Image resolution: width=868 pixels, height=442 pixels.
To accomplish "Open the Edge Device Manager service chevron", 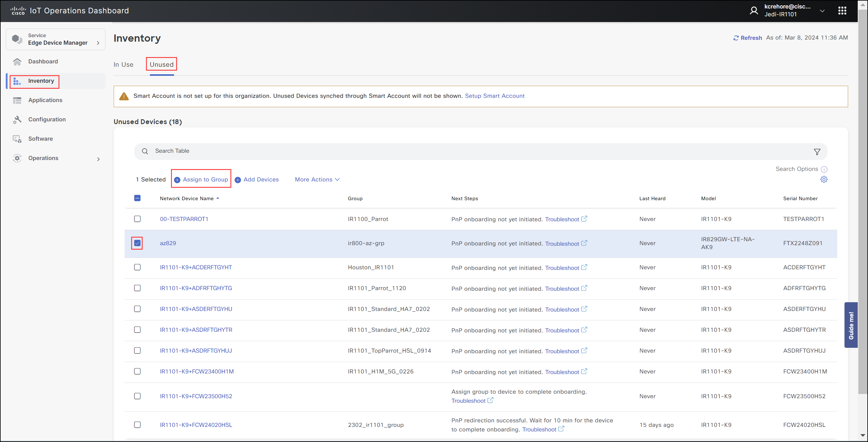I will (x=98, y=43).
